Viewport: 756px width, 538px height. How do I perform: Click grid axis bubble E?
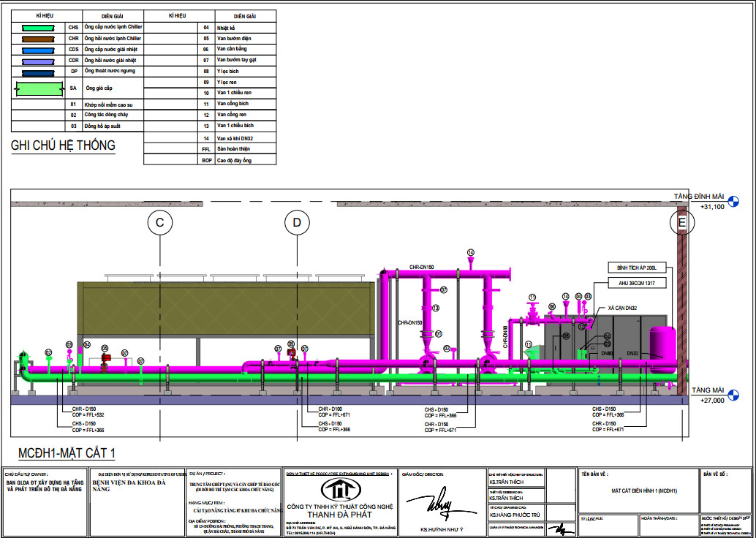pos(681,221)
